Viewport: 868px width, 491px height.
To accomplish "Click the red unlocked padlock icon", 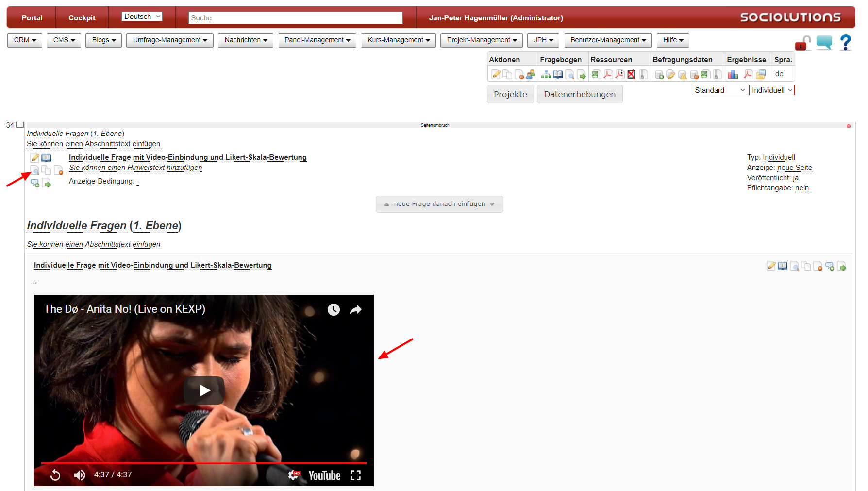I will coord(802,43).
